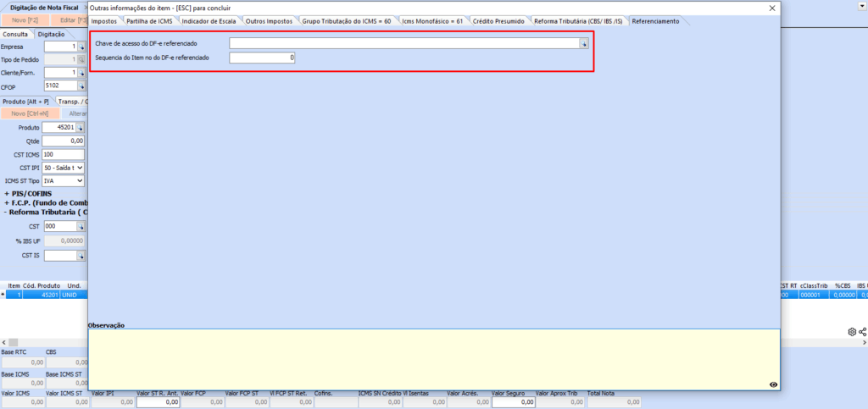Click the Novo [F2] button
868x409 pixels.
[25, 19]
